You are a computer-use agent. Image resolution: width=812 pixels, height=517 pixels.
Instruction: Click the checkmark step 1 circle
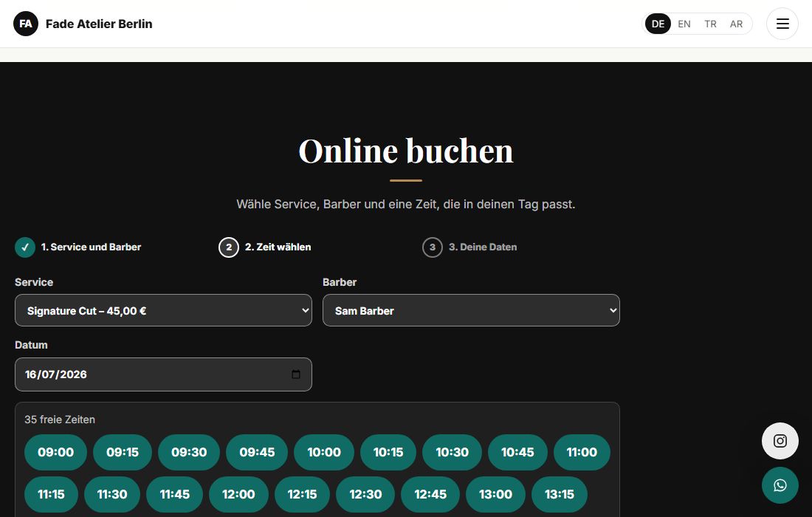(25, 247)
